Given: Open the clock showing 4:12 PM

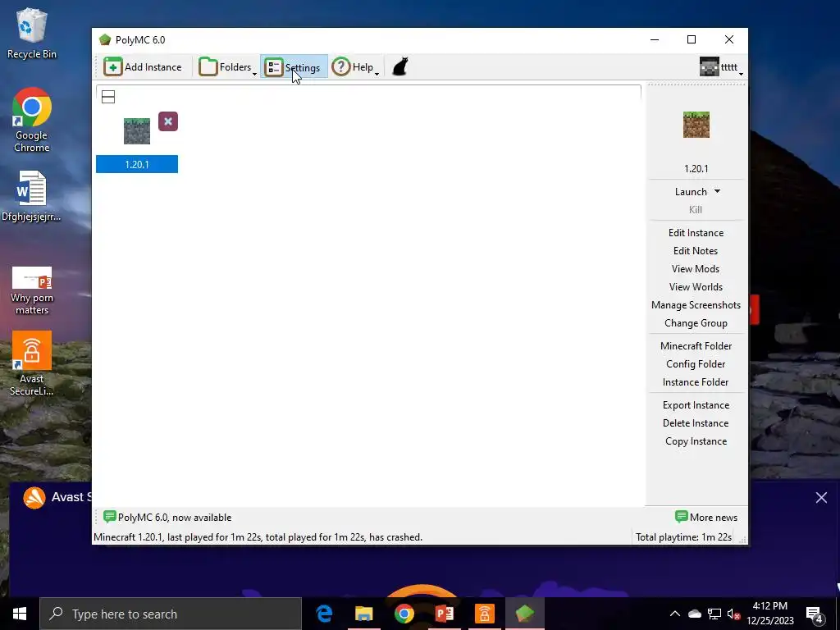Looking at the screenshot, I should (770, 614).
